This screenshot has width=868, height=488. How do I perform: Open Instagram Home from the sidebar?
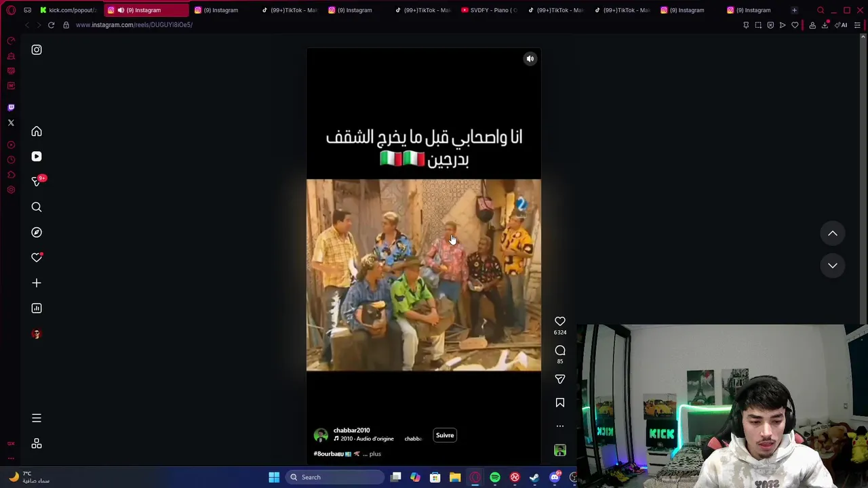pos(37,131)
